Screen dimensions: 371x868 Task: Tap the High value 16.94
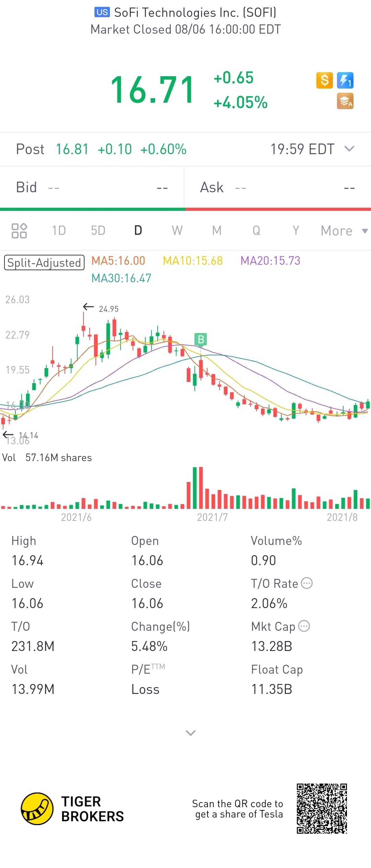(27, 561)
